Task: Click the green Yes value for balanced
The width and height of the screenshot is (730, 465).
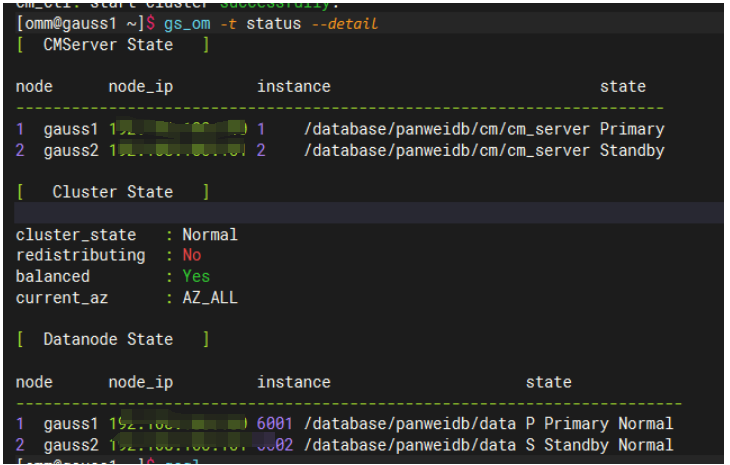Action: pos(196,276)
